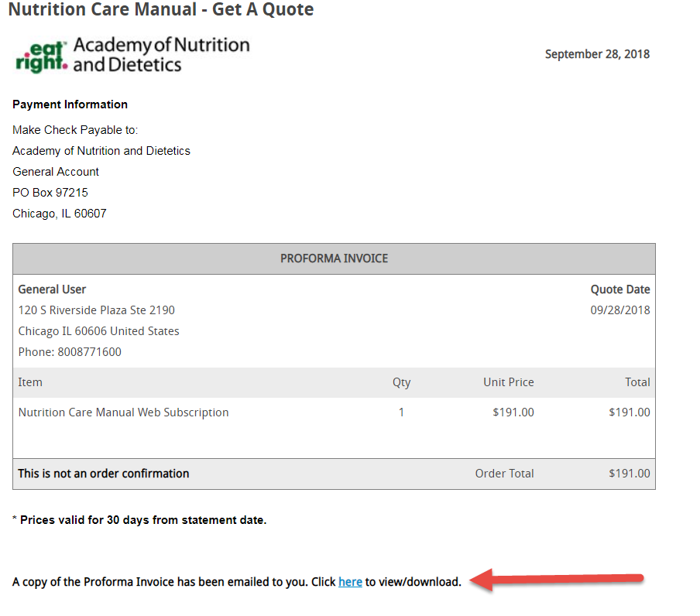Screen dimensions: 700x616
Task: Click the eat right Academy logo
Action: (132, 55)
